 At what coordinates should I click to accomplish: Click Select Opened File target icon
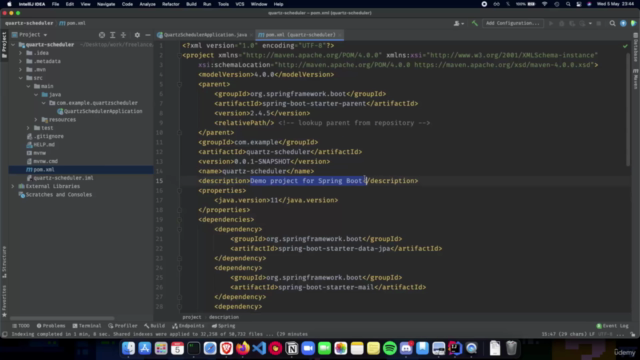click(102, 35)
